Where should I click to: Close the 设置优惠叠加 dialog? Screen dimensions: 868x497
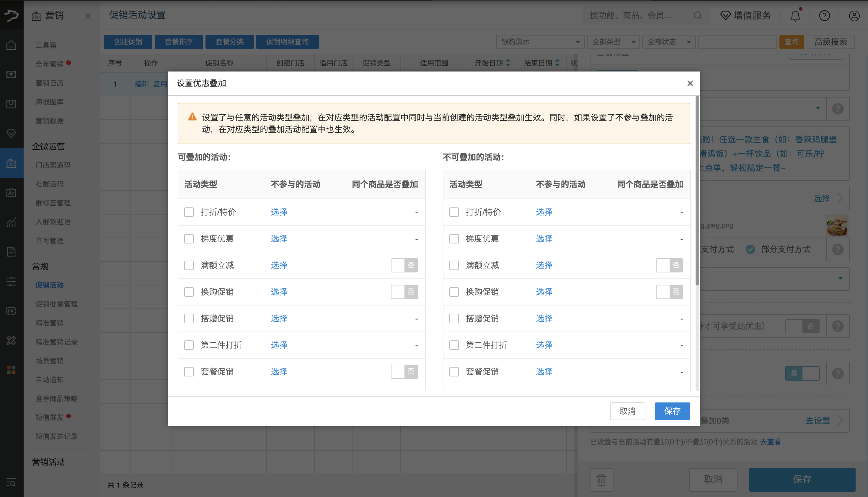click(x=690, y=83)
